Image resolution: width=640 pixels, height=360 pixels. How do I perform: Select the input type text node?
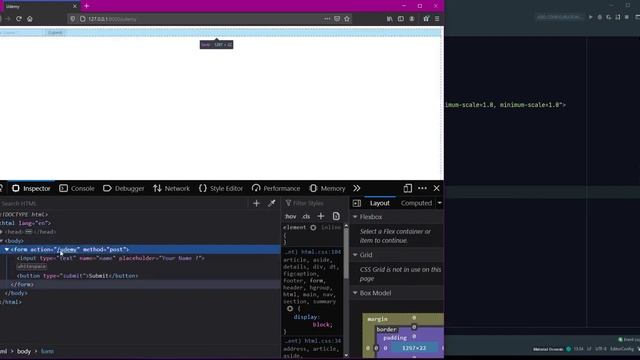111,258
